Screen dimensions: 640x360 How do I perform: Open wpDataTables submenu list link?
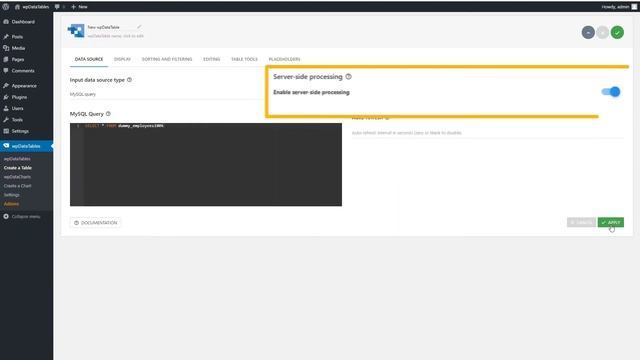[17, 159]
